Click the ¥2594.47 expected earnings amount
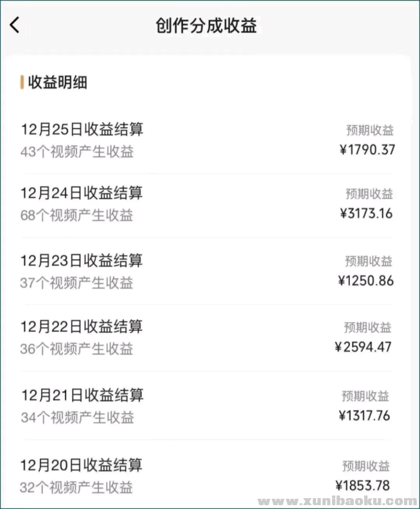420x509 pixels. pos(363,347)
